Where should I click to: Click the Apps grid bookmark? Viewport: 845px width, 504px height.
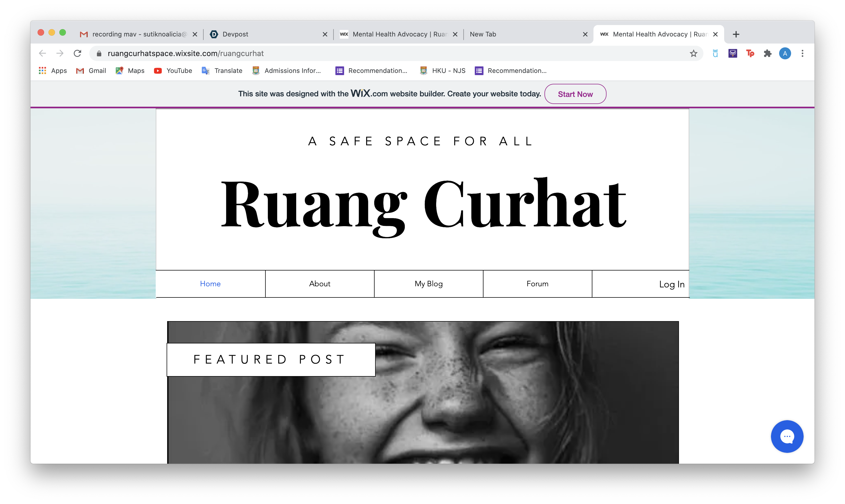tap(53, 71)
